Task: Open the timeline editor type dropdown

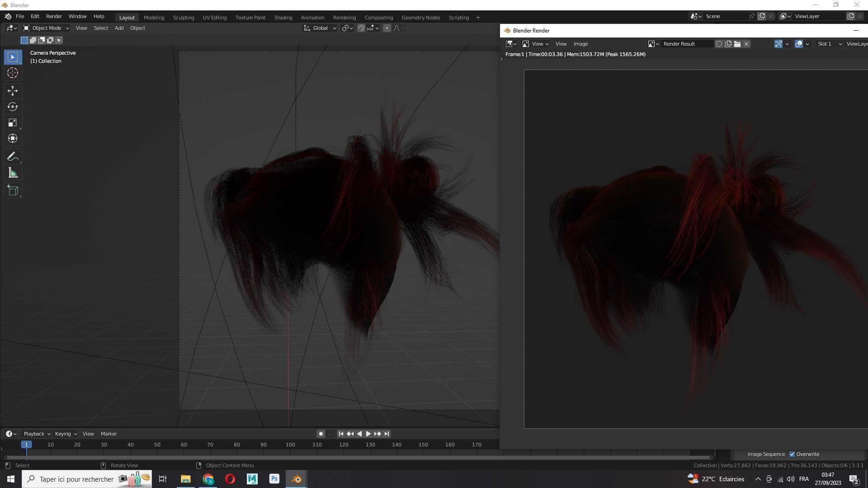Action: (x=11, y=434)
